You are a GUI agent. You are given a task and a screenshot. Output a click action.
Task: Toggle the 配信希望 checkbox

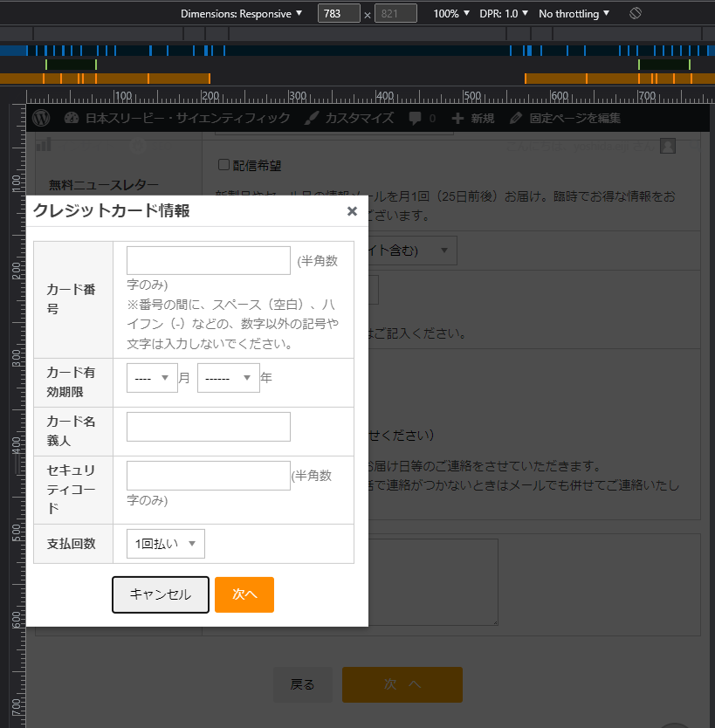pyautogui.click(x=223, y=165)
